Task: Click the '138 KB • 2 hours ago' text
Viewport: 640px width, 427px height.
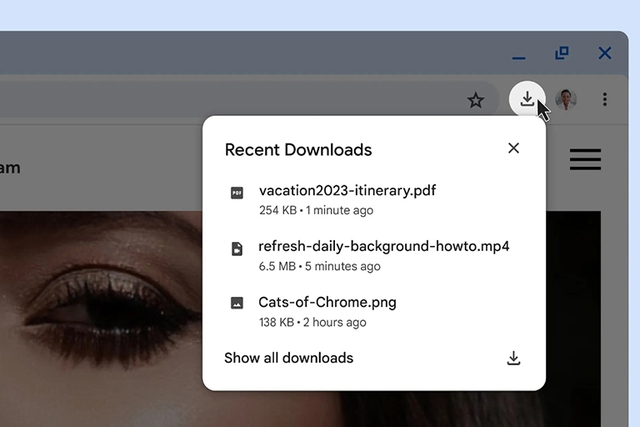Action: pyautogui.click(x=313, y=322)
